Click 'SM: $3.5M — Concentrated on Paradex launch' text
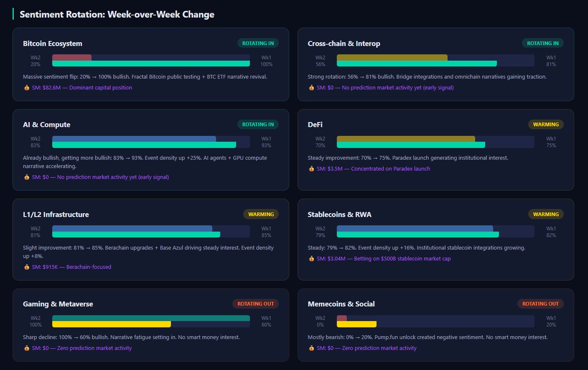 pyautogui.click(x=373, y=169)
